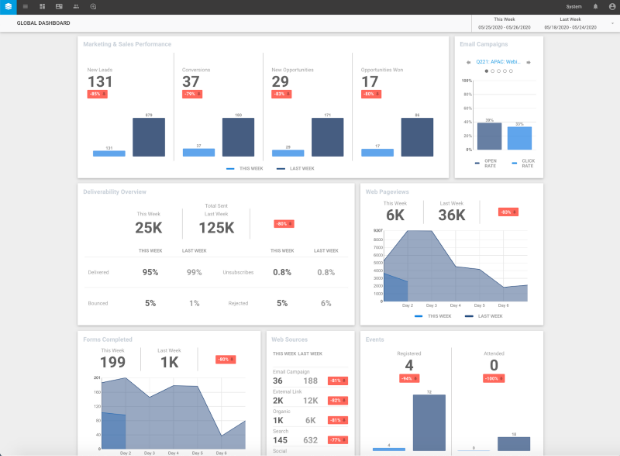
Task: Click the Forms Completed 199 value
Action: 113,362
